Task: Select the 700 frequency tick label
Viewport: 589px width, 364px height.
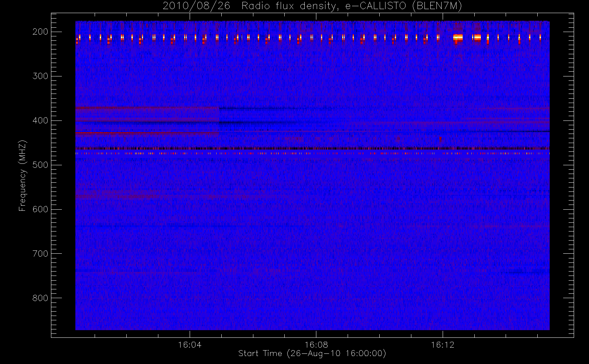Action: point(40,254)
